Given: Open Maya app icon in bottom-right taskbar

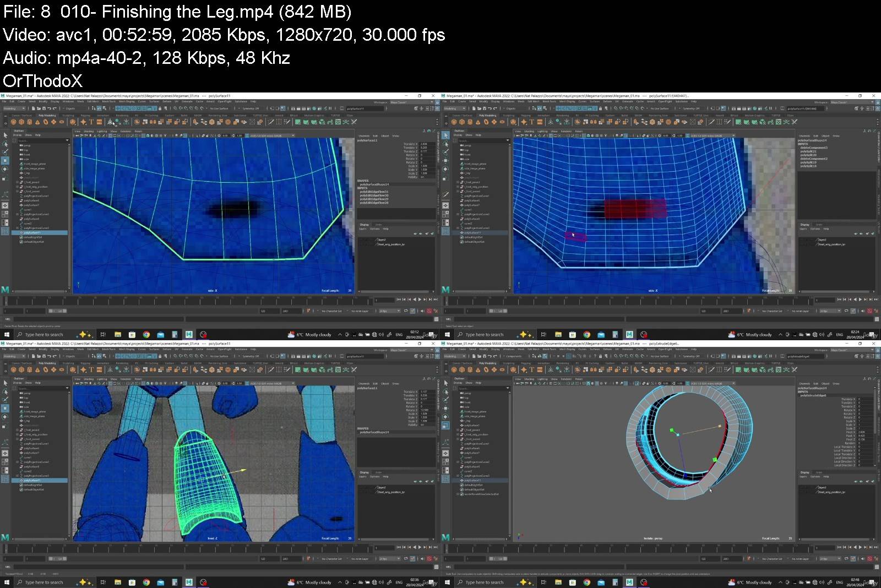Looking at the screenshot, I should point(629,582).
